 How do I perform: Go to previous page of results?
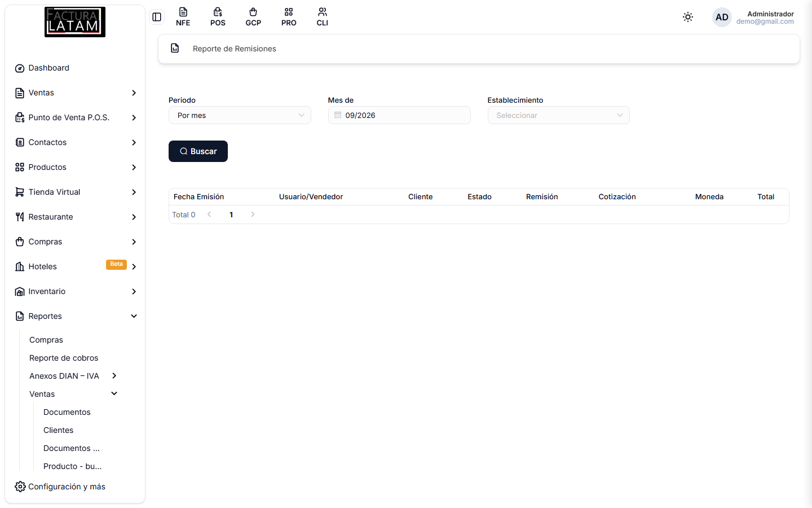(x=209, y=214)
